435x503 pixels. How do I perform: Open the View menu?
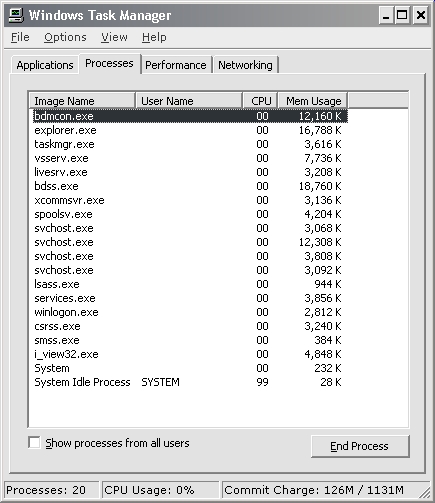point(114,37)
